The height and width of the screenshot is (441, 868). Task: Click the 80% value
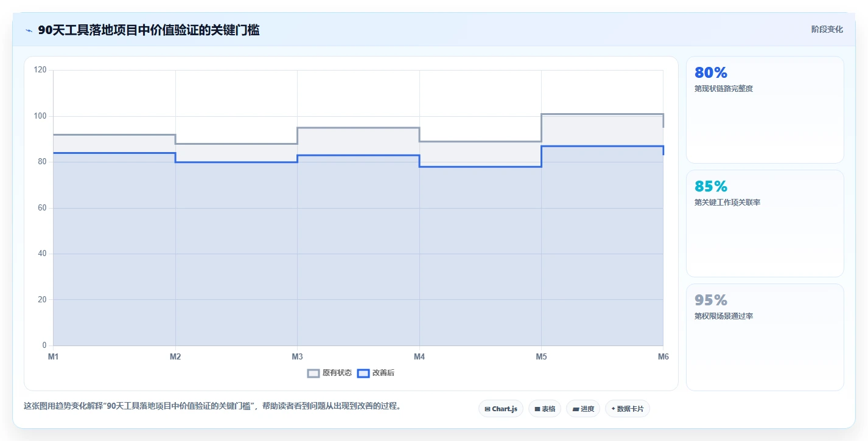[x=711, y=73]
